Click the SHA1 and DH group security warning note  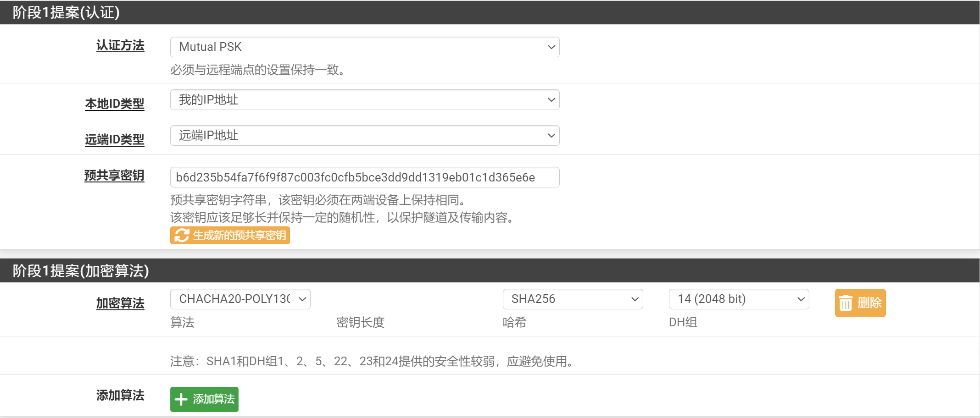(372, 362)
